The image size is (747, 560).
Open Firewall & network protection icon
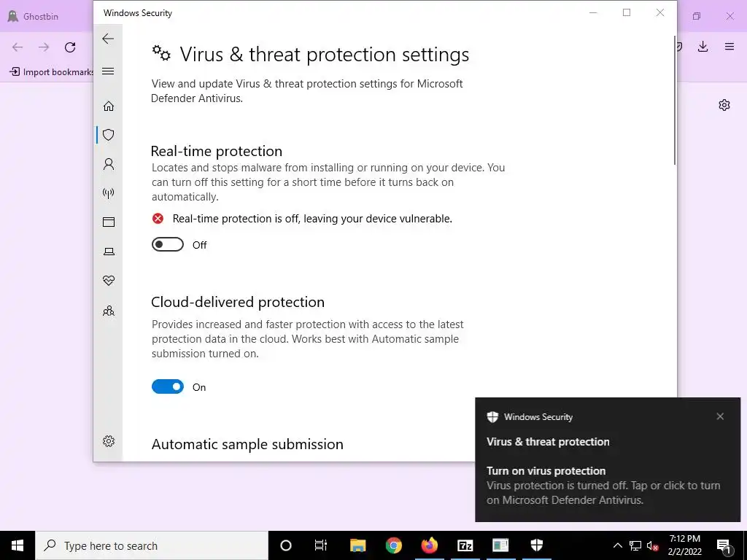click(109, 193)
